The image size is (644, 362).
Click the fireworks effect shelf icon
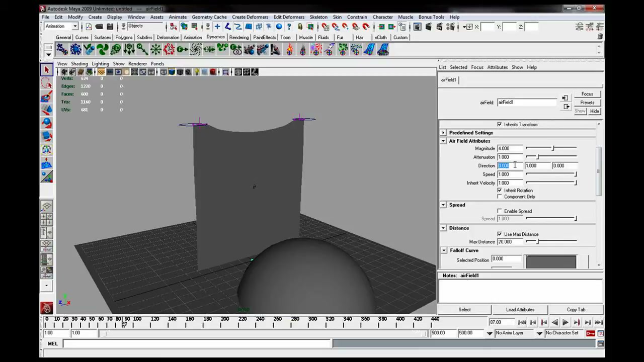(316, 49)
